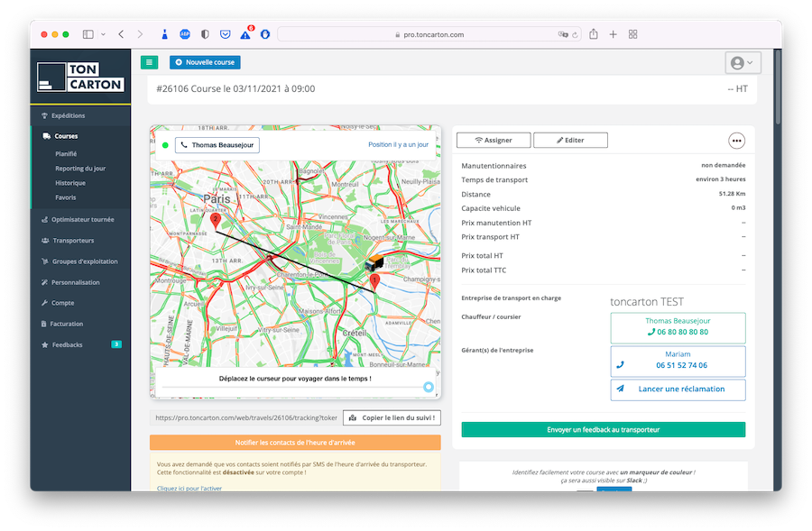Image resolution: width=812 pixels, height=531 pixels.
Task: Click the tracking URL text field
Action: 245,417
